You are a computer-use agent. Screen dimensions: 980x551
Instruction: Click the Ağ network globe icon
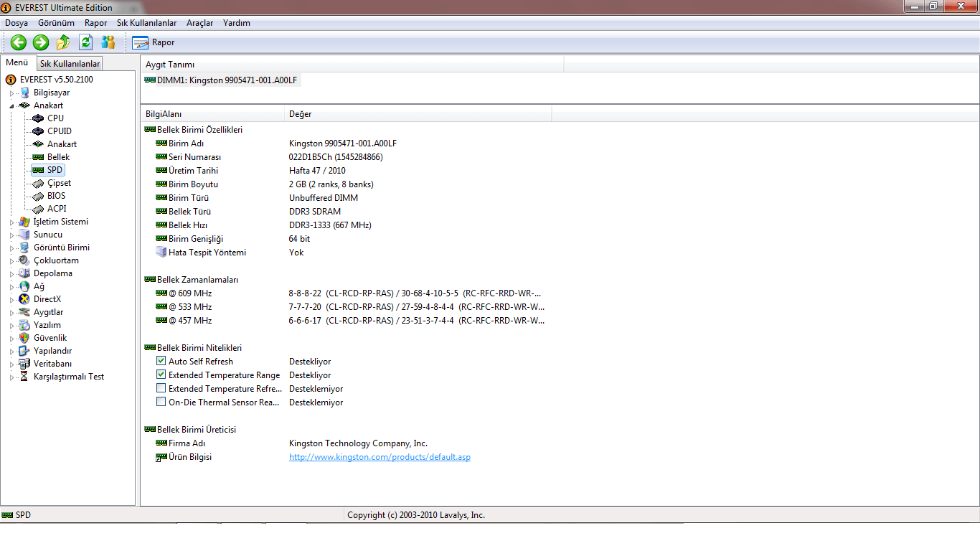point(24,286)
